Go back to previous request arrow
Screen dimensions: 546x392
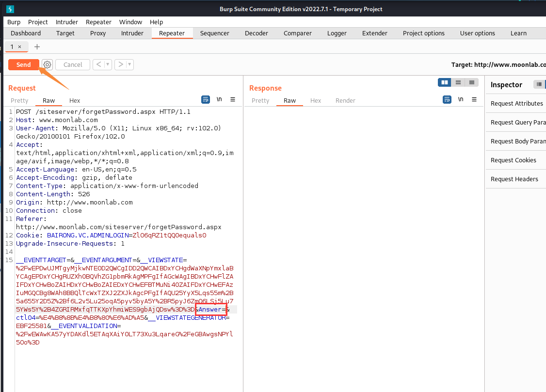click(98, 64)
